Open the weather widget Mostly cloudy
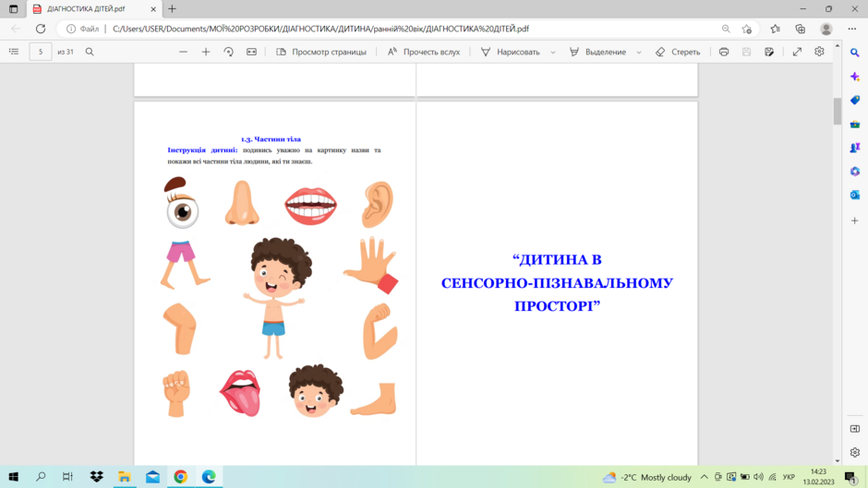Screen dimensions: 868x488 click(647, 477)
